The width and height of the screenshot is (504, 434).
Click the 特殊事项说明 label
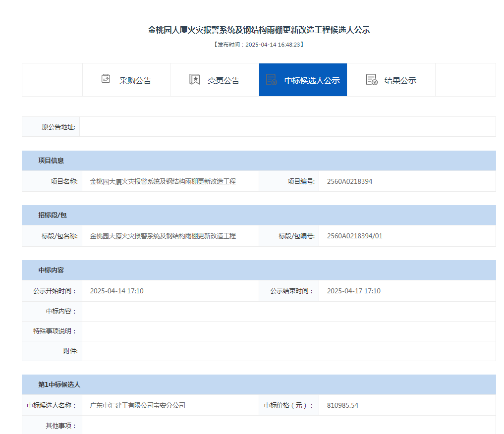[x=55, y=331]
